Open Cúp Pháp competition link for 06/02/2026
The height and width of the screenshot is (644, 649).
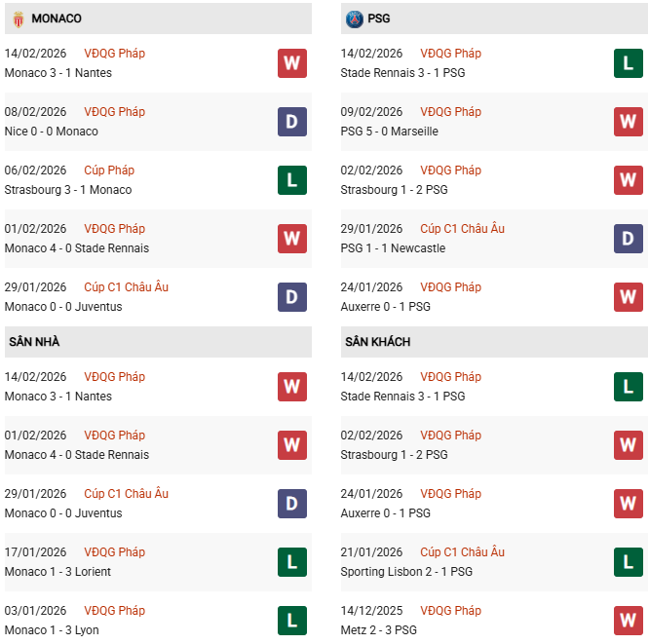(109, 170)
